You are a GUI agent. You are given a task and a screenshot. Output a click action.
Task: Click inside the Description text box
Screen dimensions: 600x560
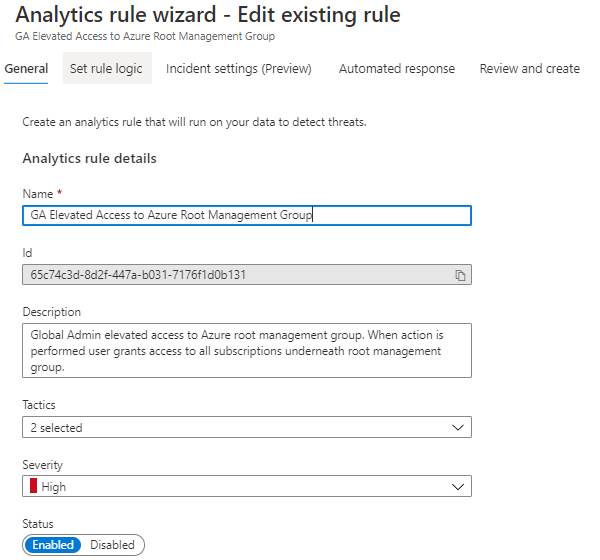pos(246,350)
